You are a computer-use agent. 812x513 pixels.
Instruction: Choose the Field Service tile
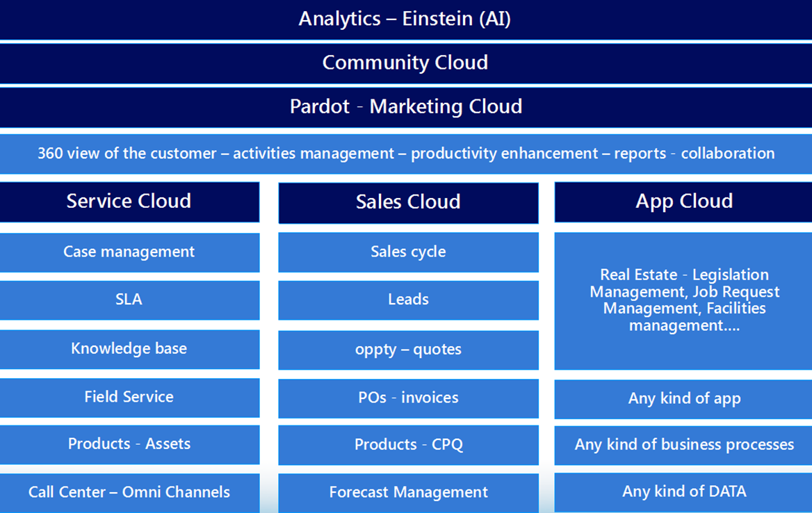[x=129, y=397]
